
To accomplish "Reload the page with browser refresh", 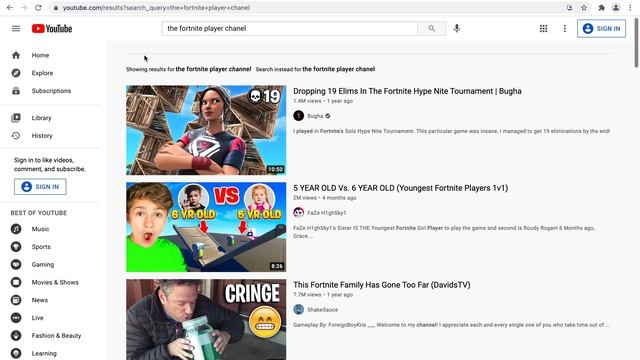I will click(38, 7).
